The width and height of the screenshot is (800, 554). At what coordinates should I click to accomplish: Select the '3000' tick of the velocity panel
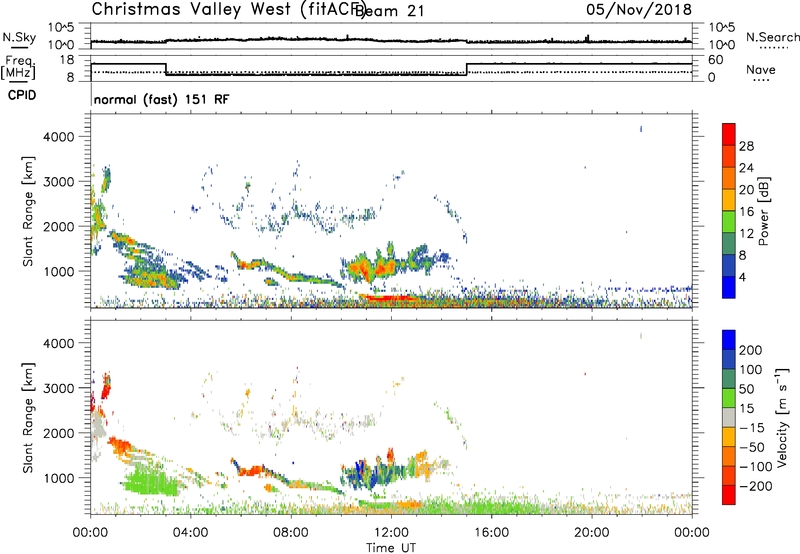point(58,388)
